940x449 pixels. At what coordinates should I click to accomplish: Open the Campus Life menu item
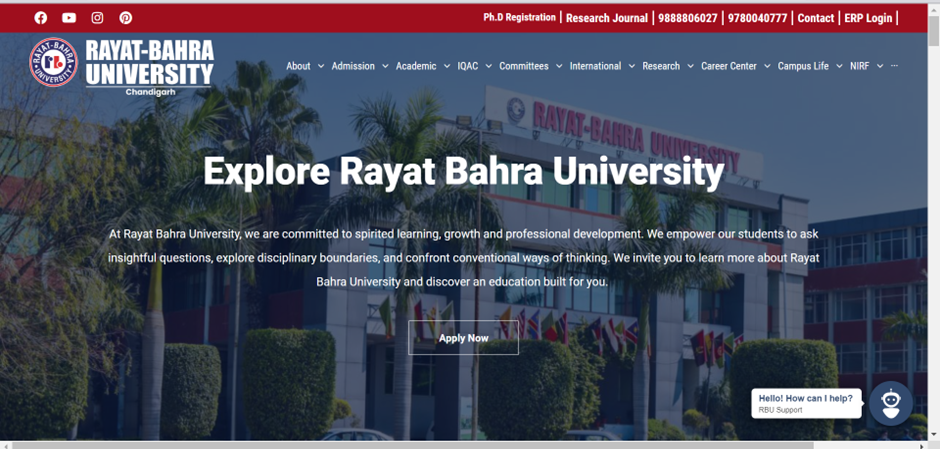803,66
